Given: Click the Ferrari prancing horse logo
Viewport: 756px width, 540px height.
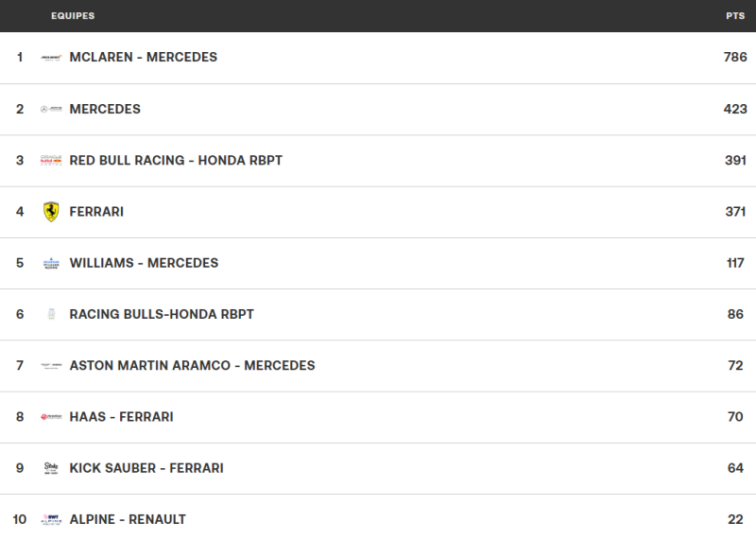Looking at the screenshot, I should click(x=51, y=212).
